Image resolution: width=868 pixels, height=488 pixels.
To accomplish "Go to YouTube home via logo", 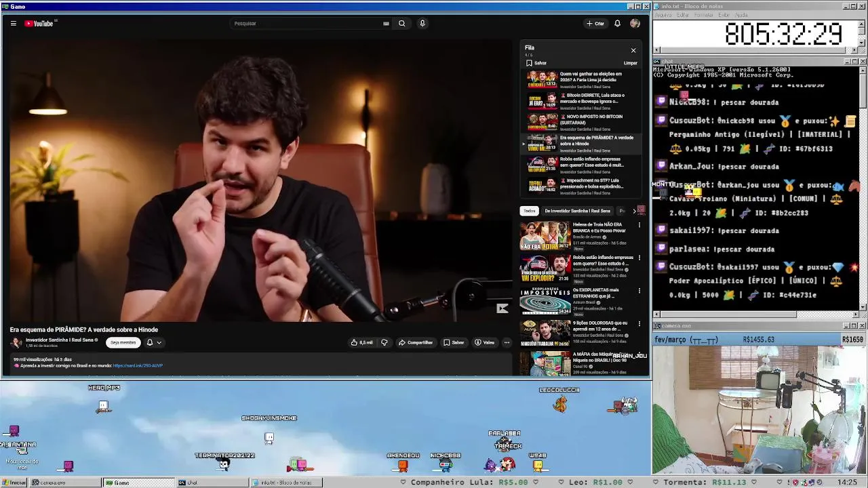I will (x=39, y=23).
